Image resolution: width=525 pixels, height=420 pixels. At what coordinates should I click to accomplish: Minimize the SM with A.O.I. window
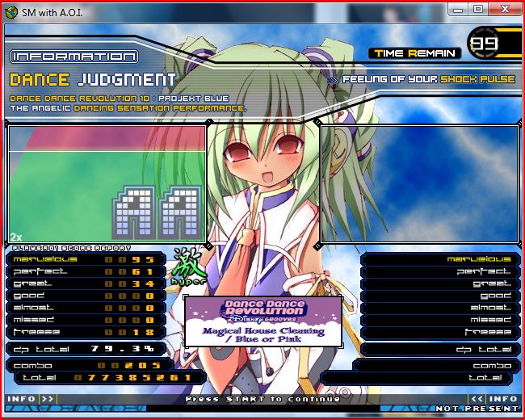[458, 10]
